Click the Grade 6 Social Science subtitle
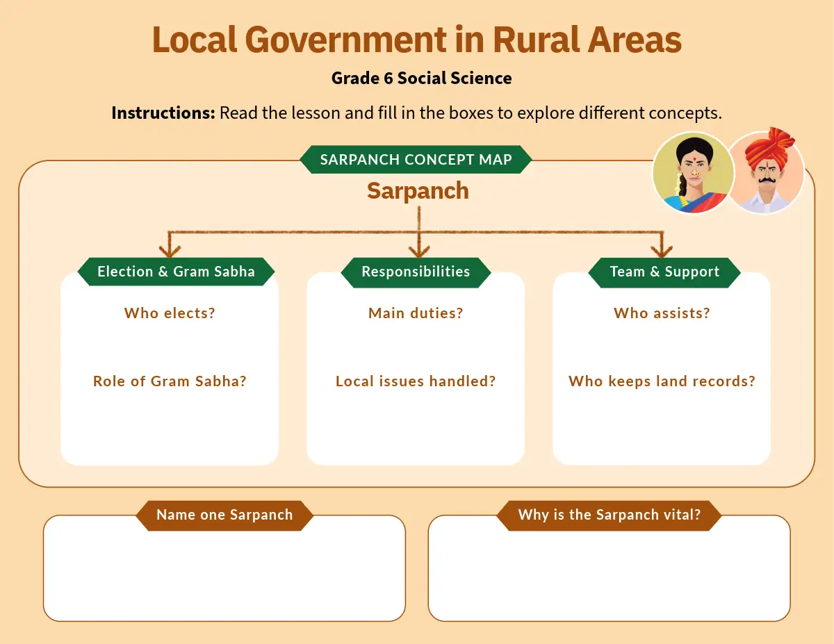The width and height of the screenshot is (834, 644). [421, 79]
